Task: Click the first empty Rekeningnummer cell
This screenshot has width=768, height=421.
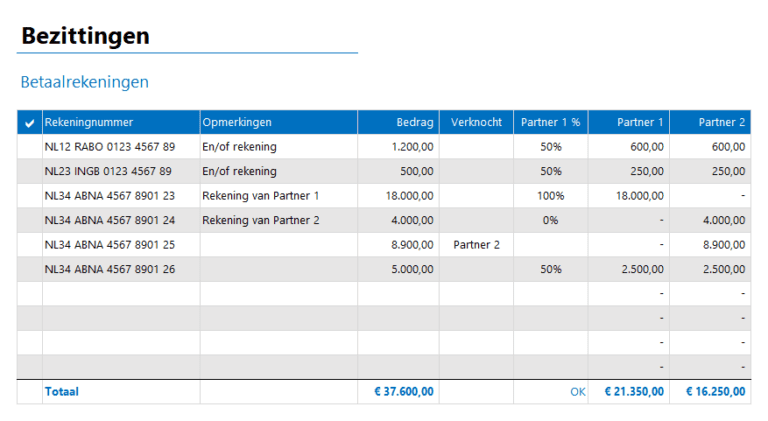Action: pos(120,294)
